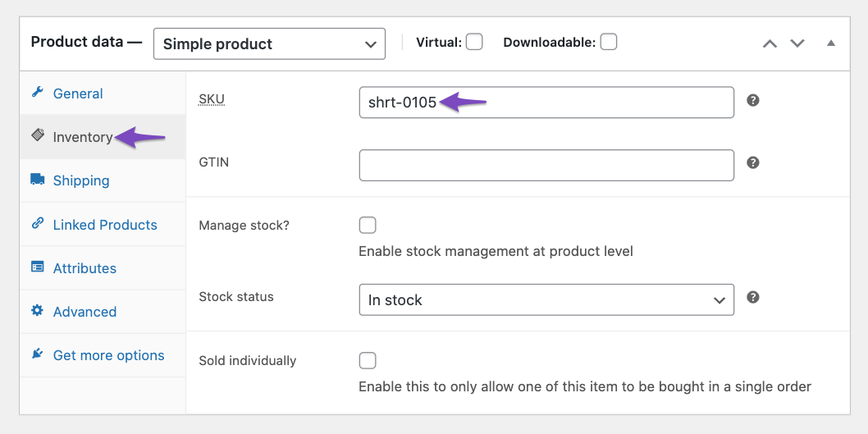The width and height of the screenshot is (868, 434).
Task: Collapse the Product data panel triangle
Action: (x=831, y=43)
